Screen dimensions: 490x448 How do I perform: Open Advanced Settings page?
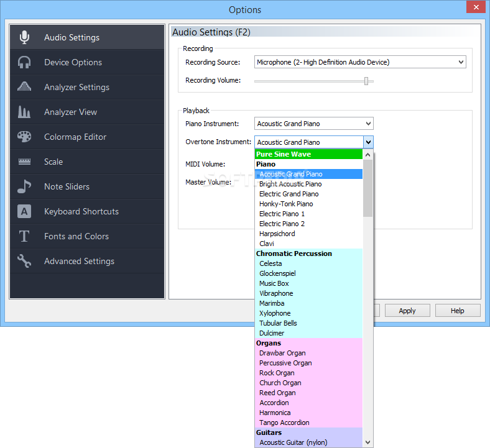pos(87,261)
